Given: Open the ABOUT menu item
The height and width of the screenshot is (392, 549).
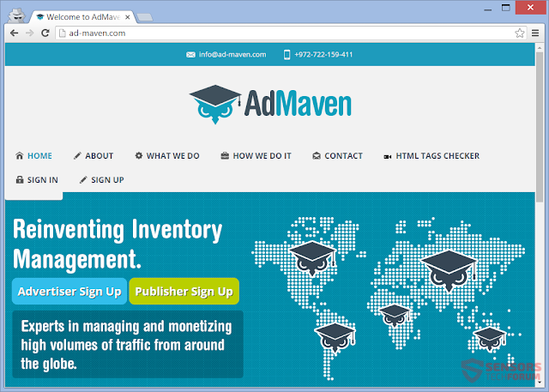Looking at the screenshot, I should point(100,156).
